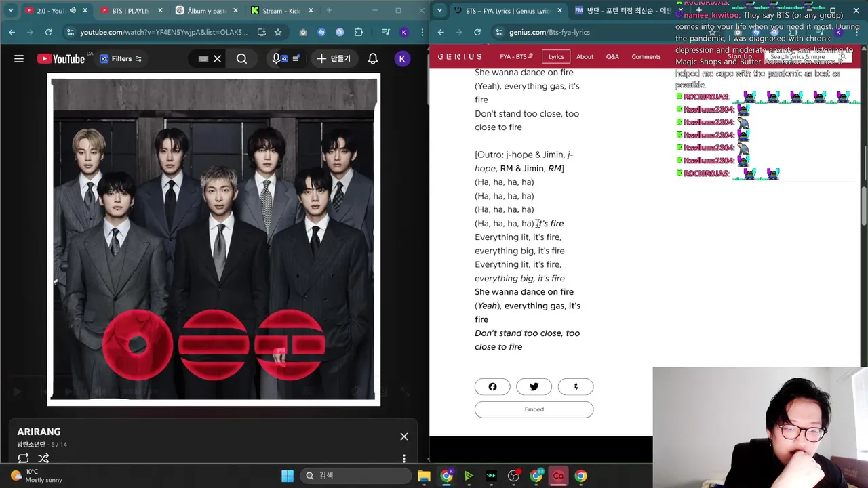868x488 pixels.
Task: Close the ARIRANG playlist panel
Action: [404, 436]
